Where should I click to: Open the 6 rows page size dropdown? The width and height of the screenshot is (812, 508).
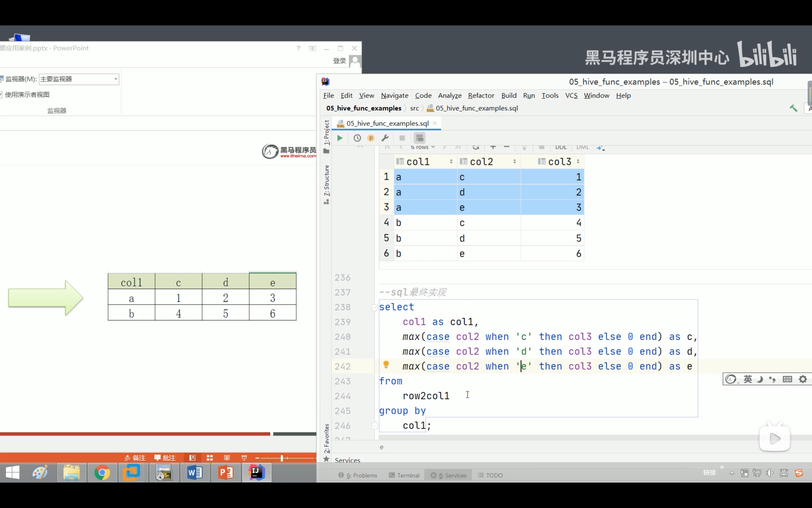(x=423, y=147)
